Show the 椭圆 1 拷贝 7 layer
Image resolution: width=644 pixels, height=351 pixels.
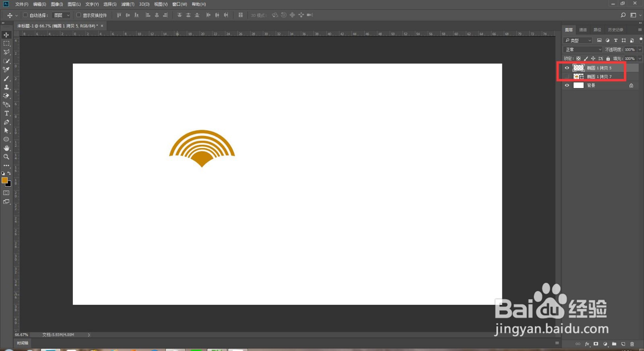(x=567, y=76)
